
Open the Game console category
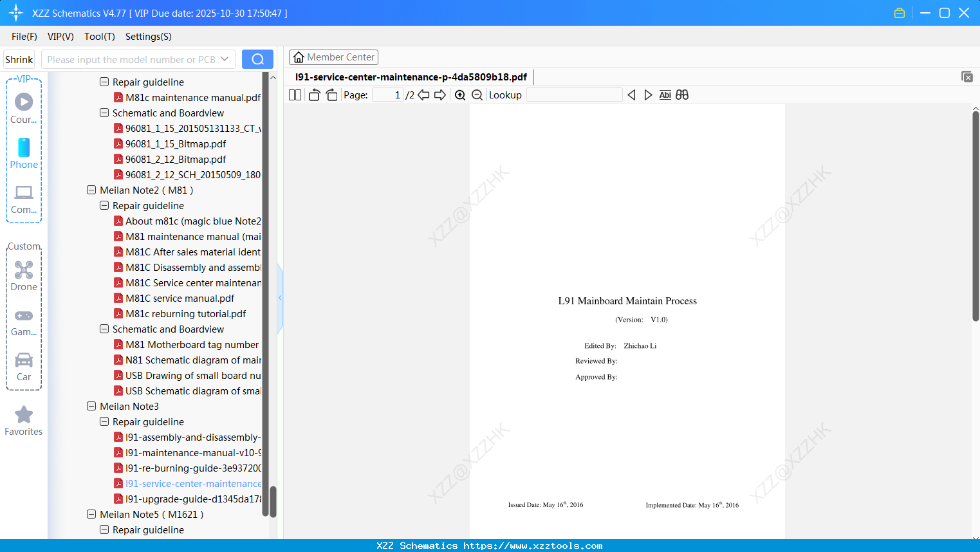[24, 322]
